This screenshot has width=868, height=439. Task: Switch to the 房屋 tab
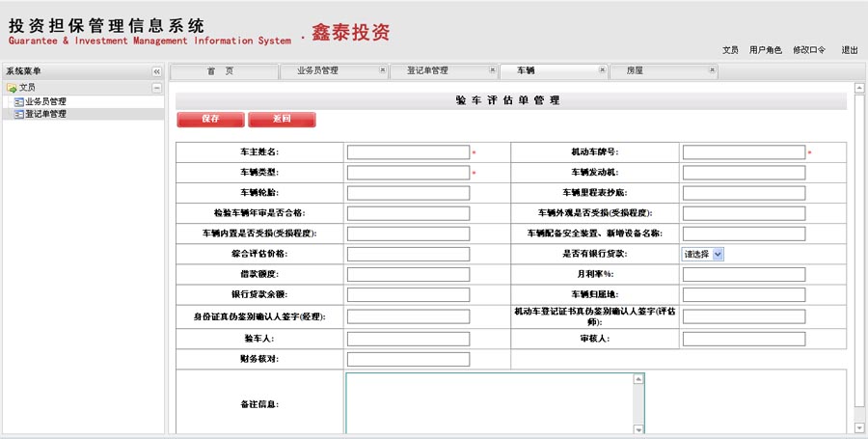tap(635, 71)
